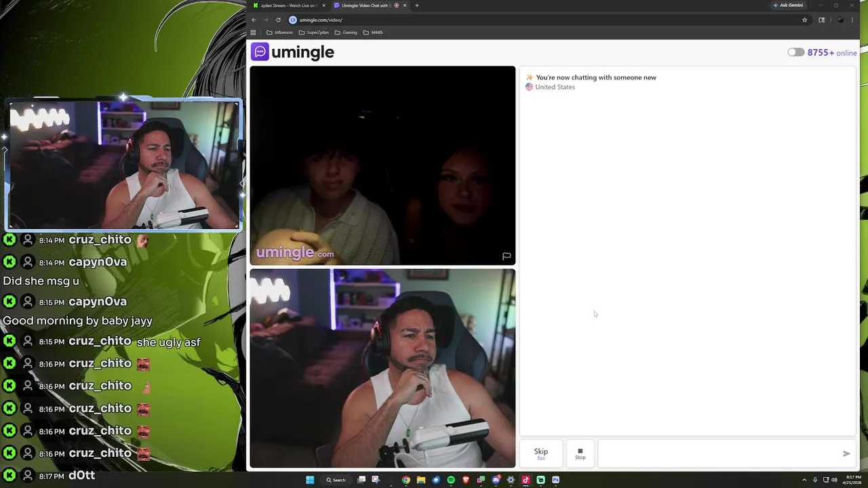Click the United States country label
The height and width of the screenshot is (488, 868).
555,87
